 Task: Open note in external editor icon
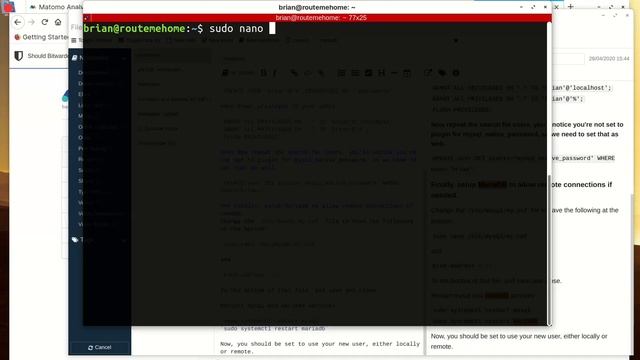coord(428,73)
